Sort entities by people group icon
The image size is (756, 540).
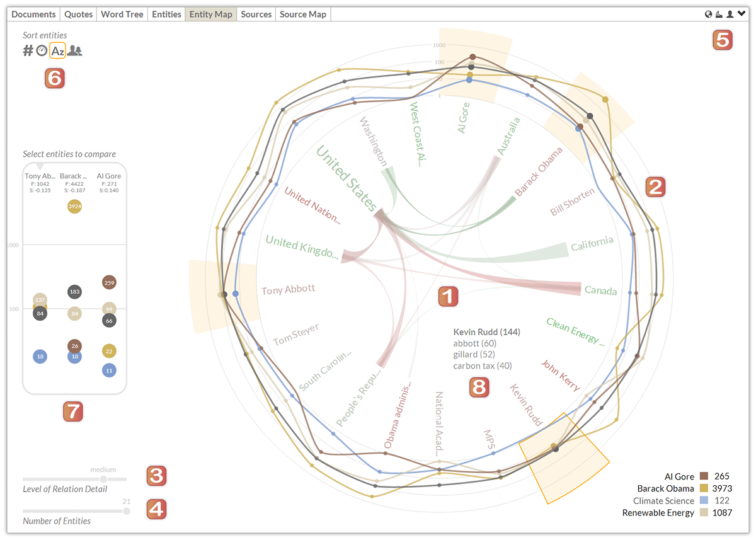pos(75,51)
